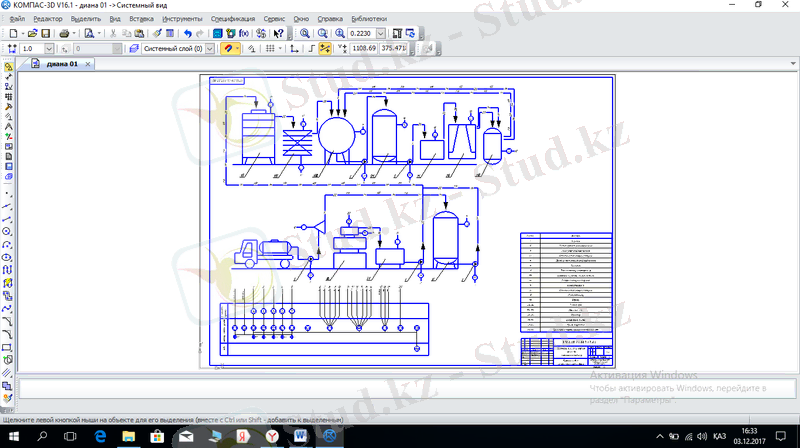Image resolution: width=800 pixels, height=448 pixels.
Task: Click the Undo arrow icon
Action: [x=187, y=33]
